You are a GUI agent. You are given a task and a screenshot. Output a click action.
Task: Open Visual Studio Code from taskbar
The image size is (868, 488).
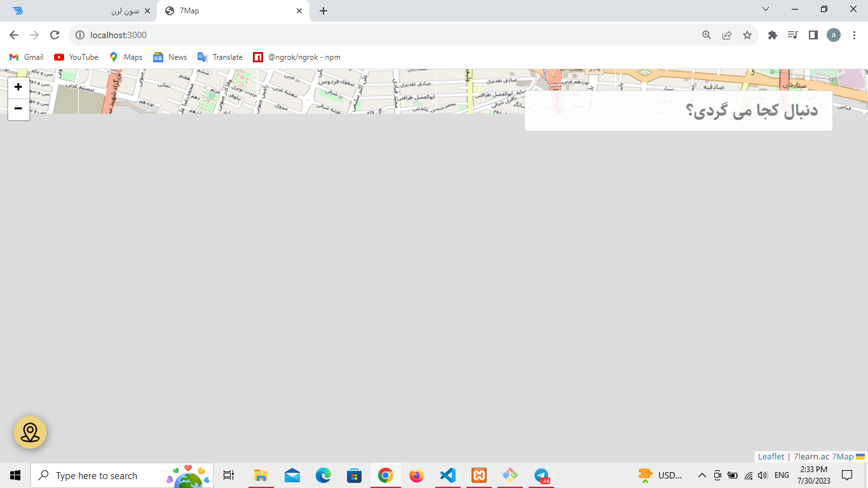[448, 475]
